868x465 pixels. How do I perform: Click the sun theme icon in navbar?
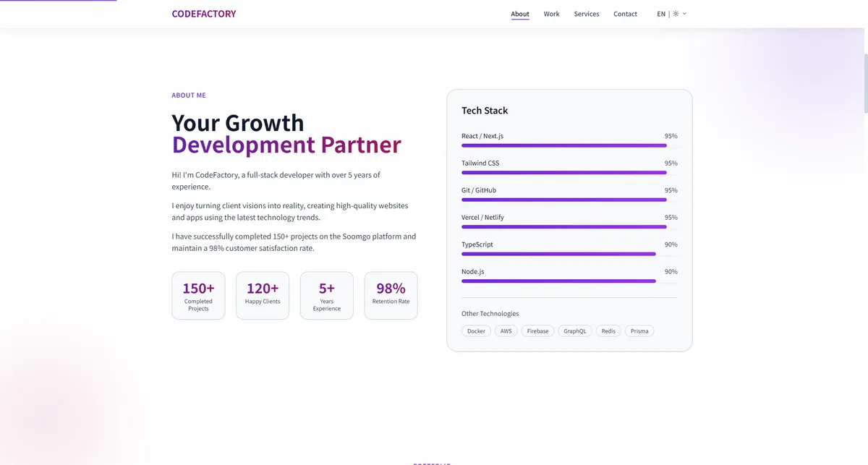[x=676, y=14]
